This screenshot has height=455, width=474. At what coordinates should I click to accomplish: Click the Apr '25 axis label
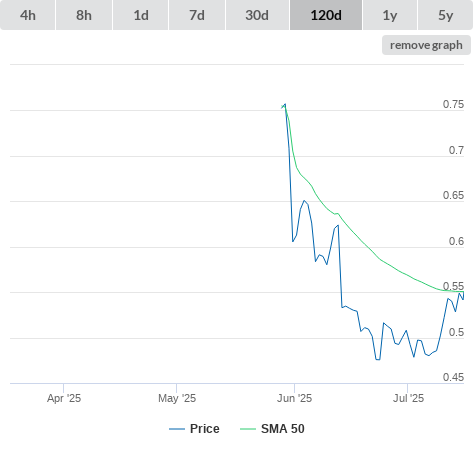(x=64, y=398)
